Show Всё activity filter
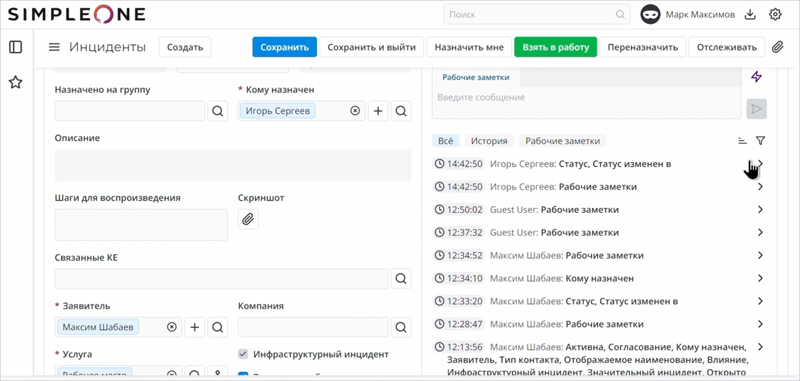Image resolution: width=800 pixels, height=381 pixels. (445, 141)
